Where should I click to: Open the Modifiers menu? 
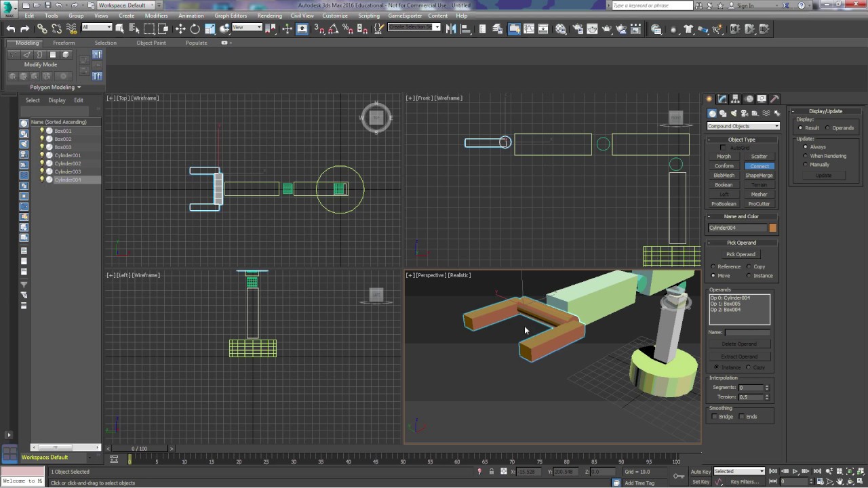point(156,16)
